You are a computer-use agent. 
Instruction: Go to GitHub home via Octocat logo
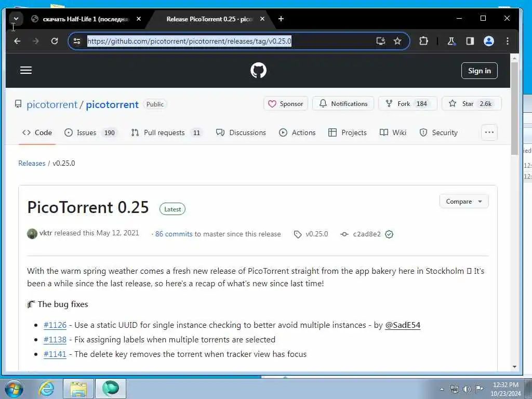click(x=259, y=71)
